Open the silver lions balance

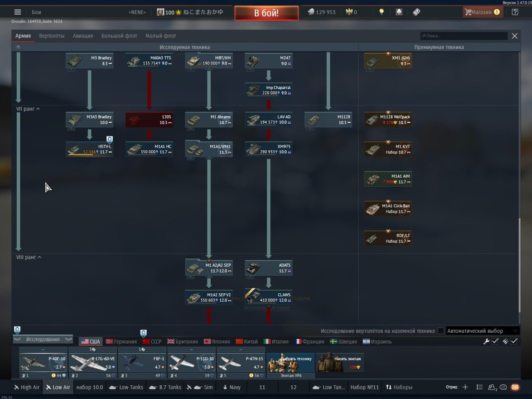[x=322, y=12]
